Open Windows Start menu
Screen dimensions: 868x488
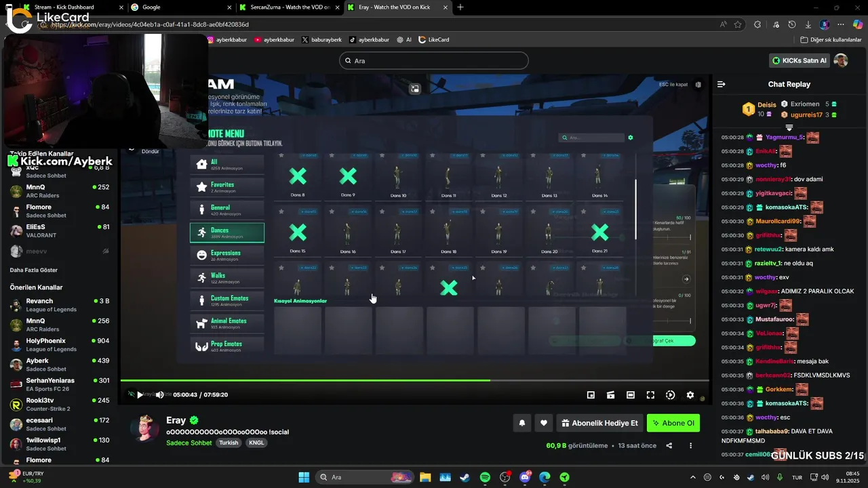304,477
